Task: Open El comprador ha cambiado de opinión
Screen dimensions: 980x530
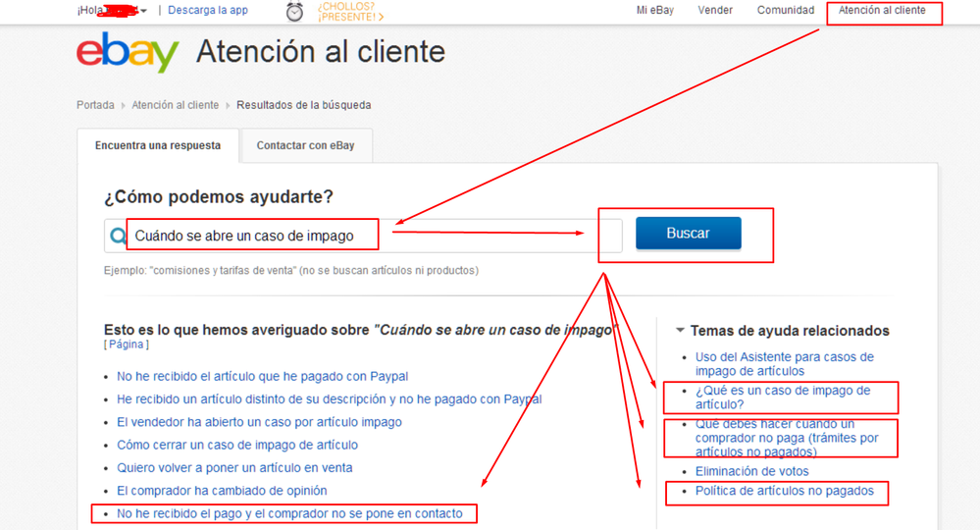Action: coord(222,491)
